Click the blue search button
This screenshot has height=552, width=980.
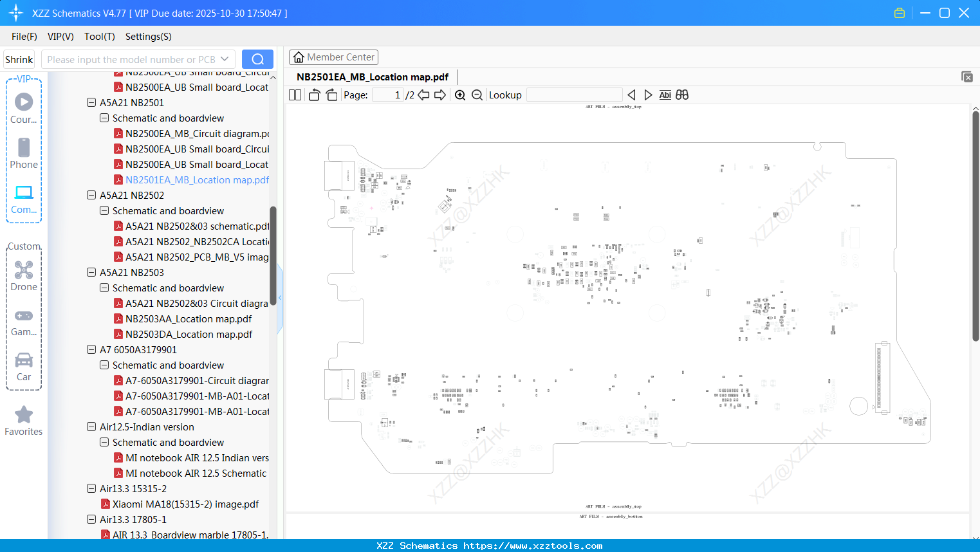(257, 59)
